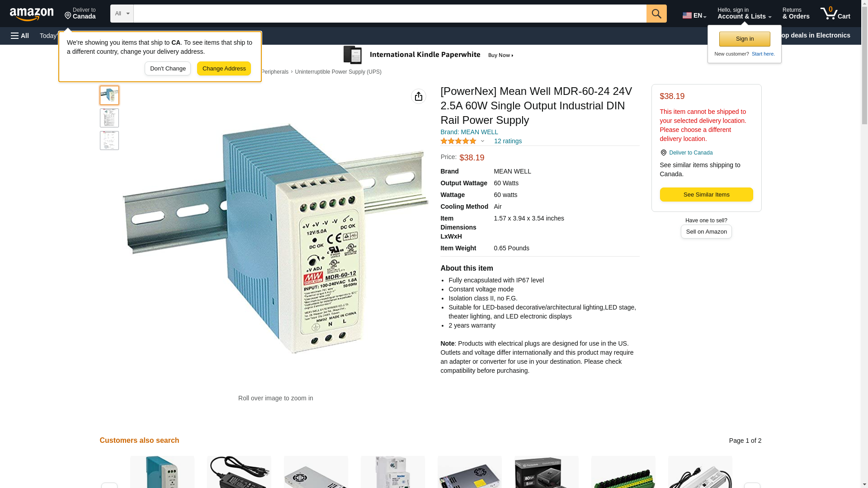Click the search magnifier button
868x488 pixels.
click(x=656, y=14)
